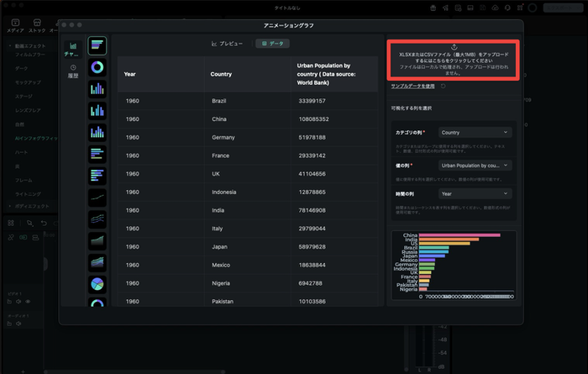The width and height of the screenshot is (588, 374).
Task: Switch to the プレビュー tab
Action: point(227,43)
